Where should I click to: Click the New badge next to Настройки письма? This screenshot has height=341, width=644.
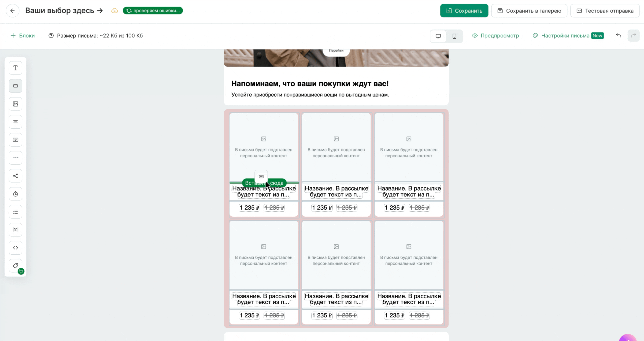click(597, 36)
